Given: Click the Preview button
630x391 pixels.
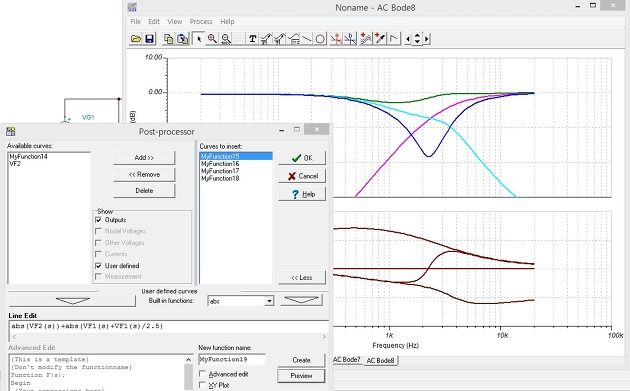Looking at the screenshot, I should click(301, 376).
